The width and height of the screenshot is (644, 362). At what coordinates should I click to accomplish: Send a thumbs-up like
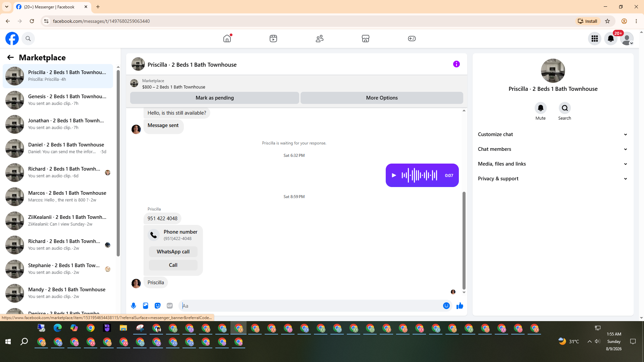[x=460, y=306]
